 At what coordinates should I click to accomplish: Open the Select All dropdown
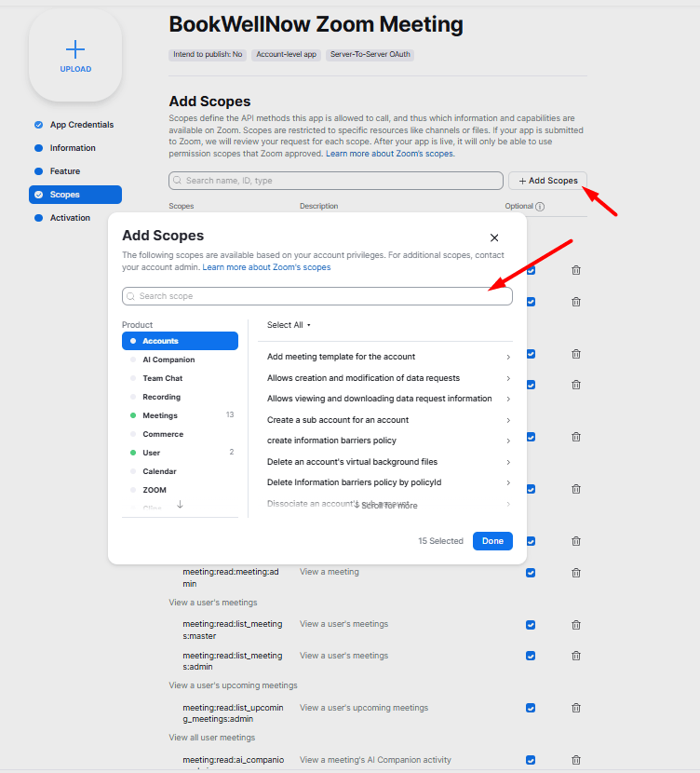pos(289,325)
